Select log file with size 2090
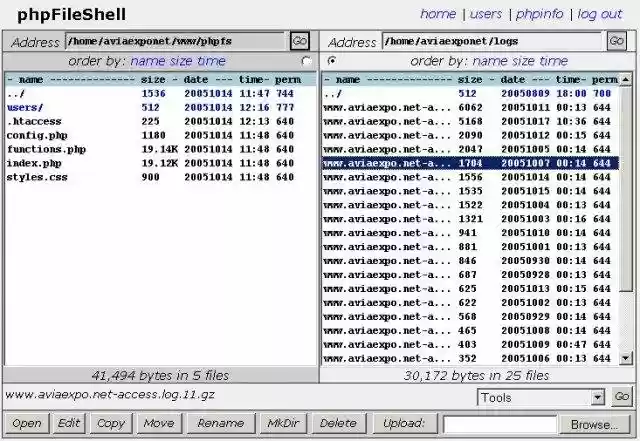Image resolution: width=640 pixels, height=441 pixels. pyautogui.click(x=470, y=136)
